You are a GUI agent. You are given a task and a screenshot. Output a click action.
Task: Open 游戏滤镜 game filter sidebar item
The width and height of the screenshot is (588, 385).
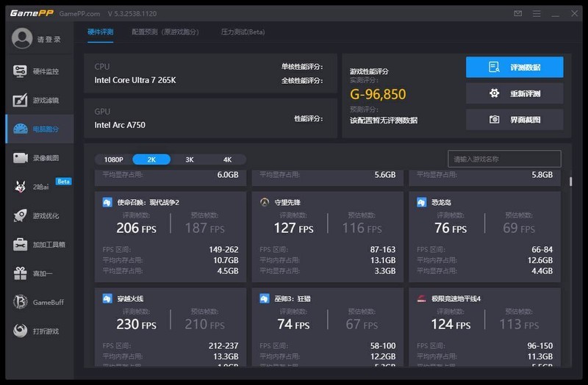pos(40,100)
